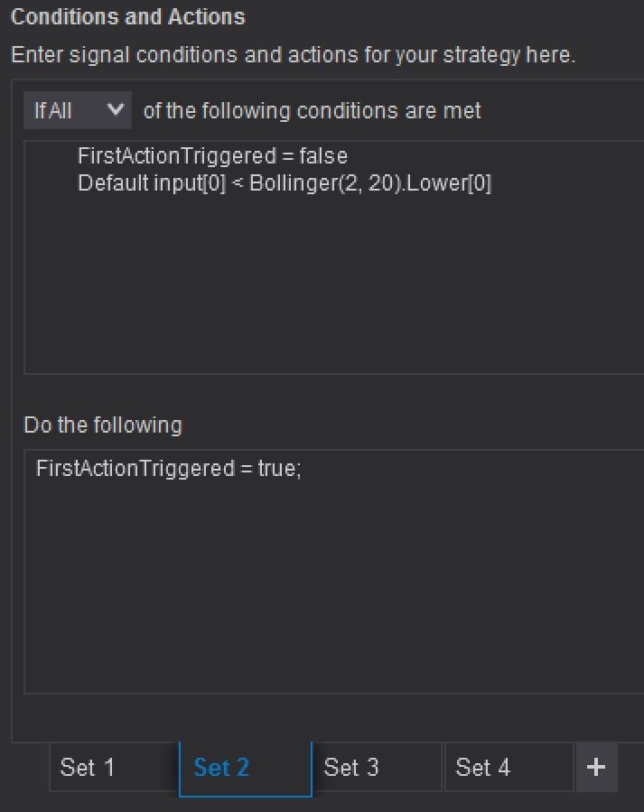644x812 pixels.
Task: Open the Set 3 tab
Action: [351, 768]
